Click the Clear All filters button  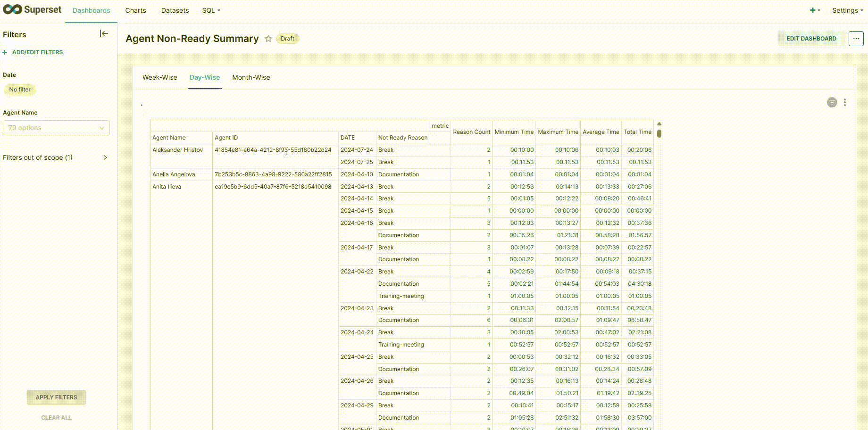point(56,418)
